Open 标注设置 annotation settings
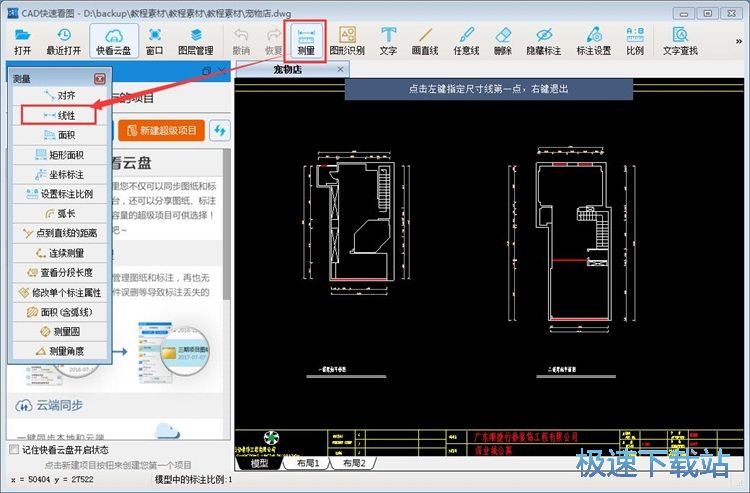750x493 pixels. (593, 39)
